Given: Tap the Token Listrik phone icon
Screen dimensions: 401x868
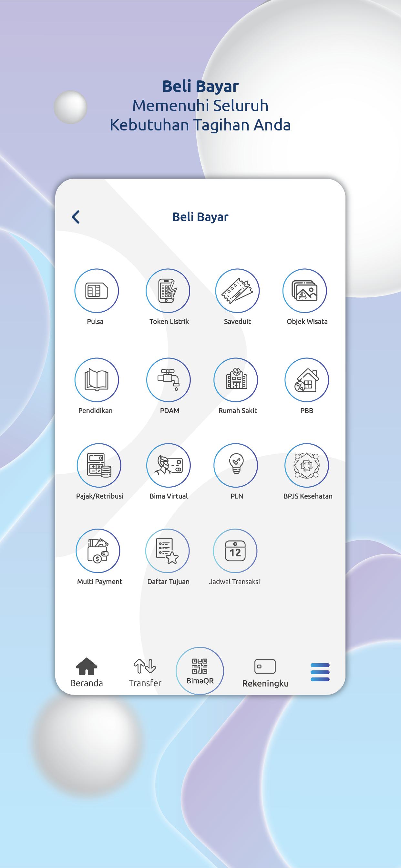Looking at the screenshot, I should click(x=168, y=290).
